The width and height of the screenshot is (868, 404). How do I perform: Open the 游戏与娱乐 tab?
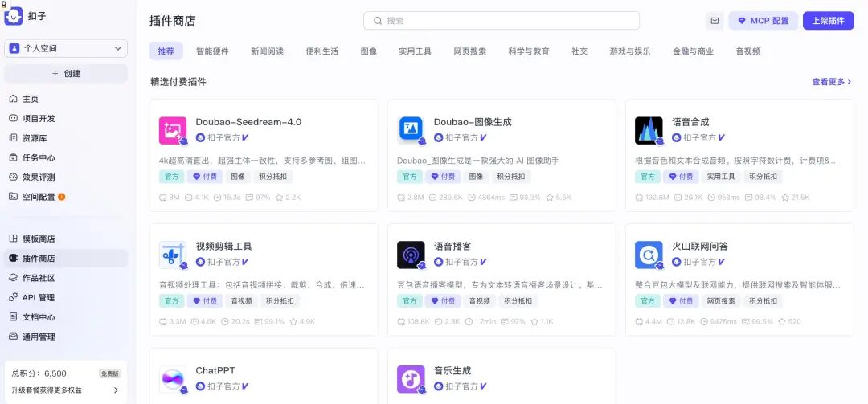coord(630,51)
